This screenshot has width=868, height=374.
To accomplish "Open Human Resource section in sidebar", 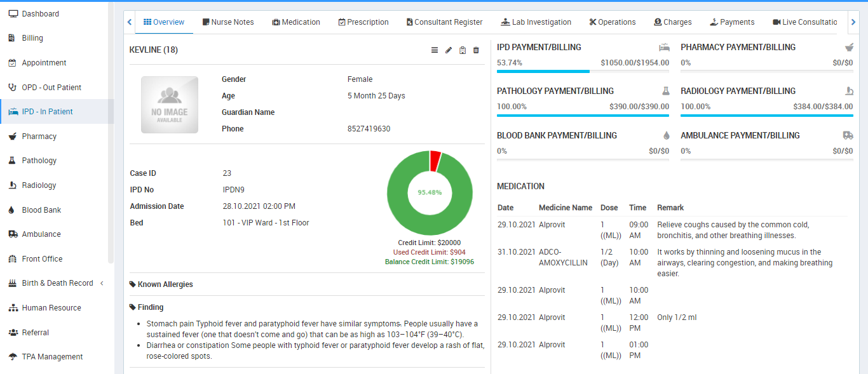I will point(51,308).
